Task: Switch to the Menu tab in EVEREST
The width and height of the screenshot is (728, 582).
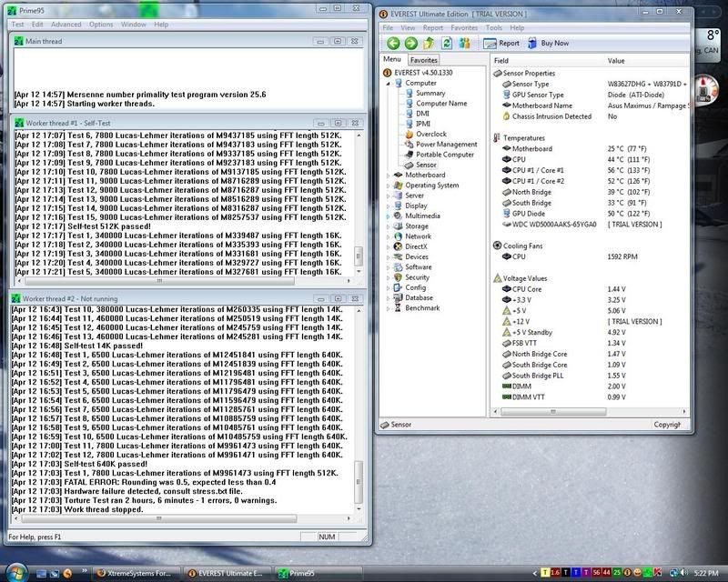Action: [392, 59]
